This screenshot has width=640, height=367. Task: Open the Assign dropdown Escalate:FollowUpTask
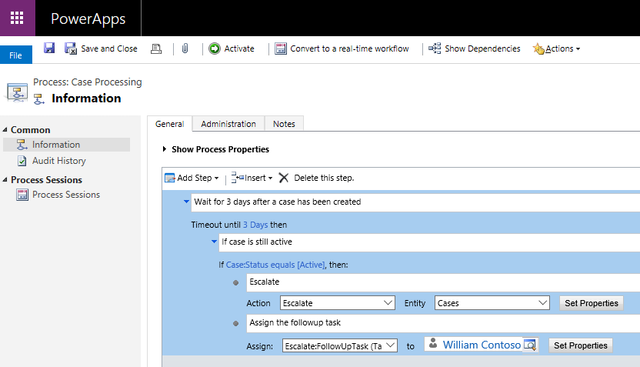[x=340, y=346]
